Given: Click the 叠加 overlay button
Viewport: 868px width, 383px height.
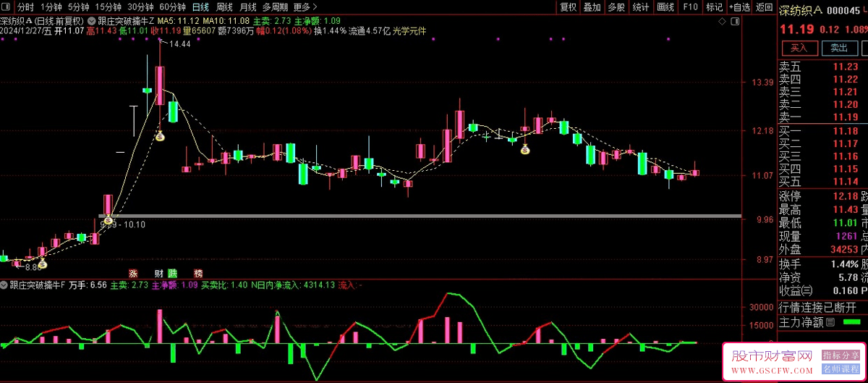Looking at the screenshot, I should coord(592,7).
